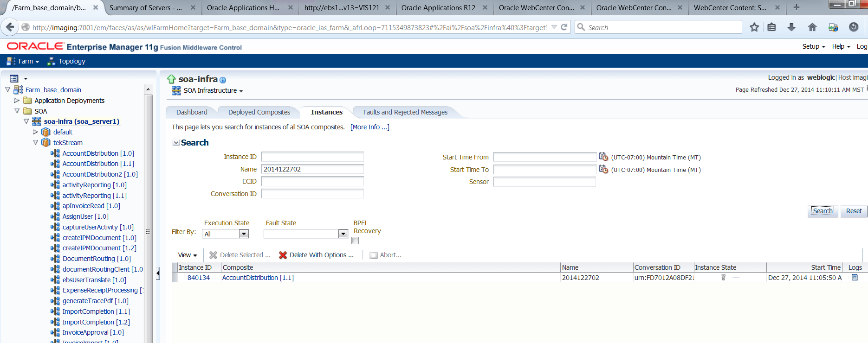Click the Farm_base_domain farm icon
Image resolution: width=868 pixels, height=343 pixels.
point(18,89)
